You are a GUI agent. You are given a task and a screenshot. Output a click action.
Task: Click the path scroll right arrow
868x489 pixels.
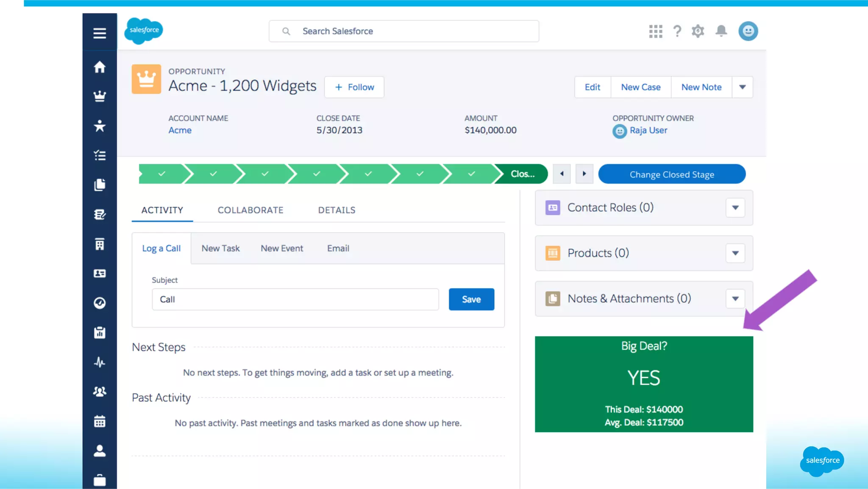point(584,174)
